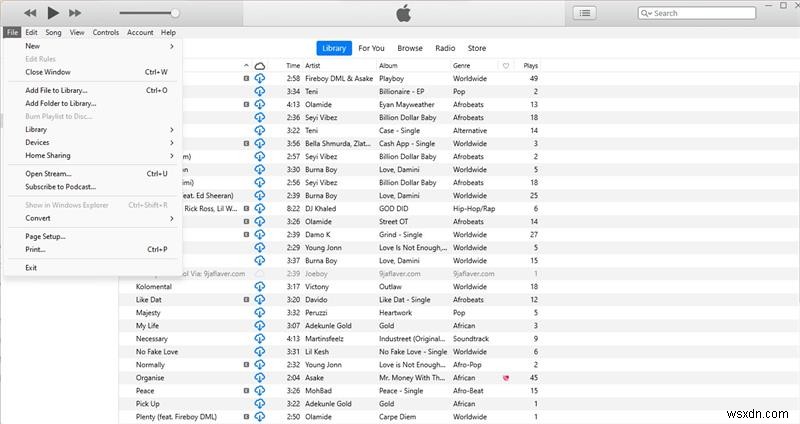Choose Open Stream menu entry

click(x=93, y=173)
